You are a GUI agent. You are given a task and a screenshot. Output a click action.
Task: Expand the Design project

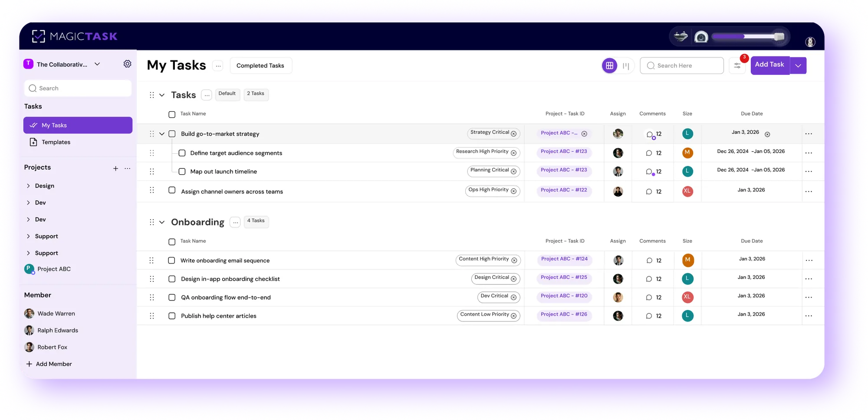click(28, 186)
